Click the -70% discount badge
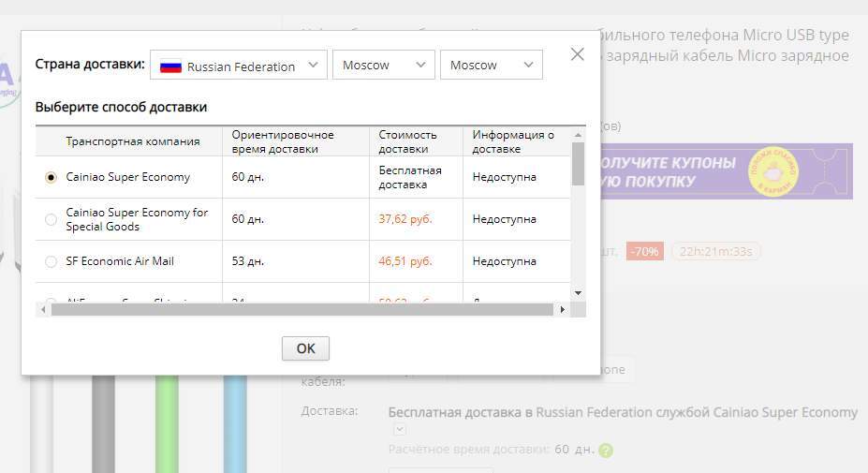Screen dimensions: 868x473 (645, 251)
